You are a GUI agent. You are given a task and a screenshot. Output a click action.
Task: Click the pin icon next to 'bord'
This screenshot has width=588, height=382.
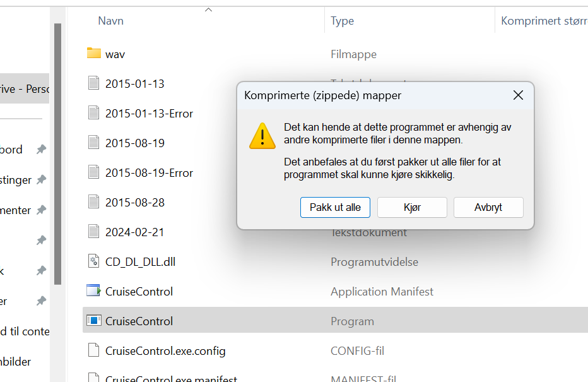41,150
